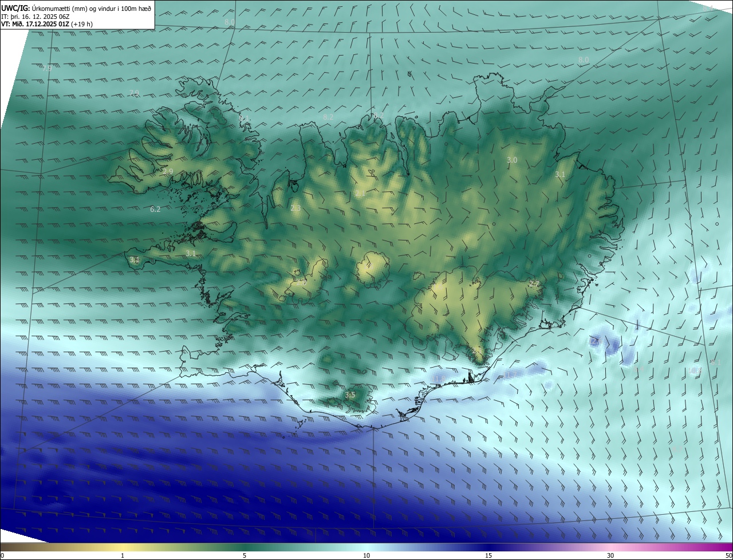Click the 50 tick on the color scale
Screen dimensions: 733x560
(x=728, y=555)
